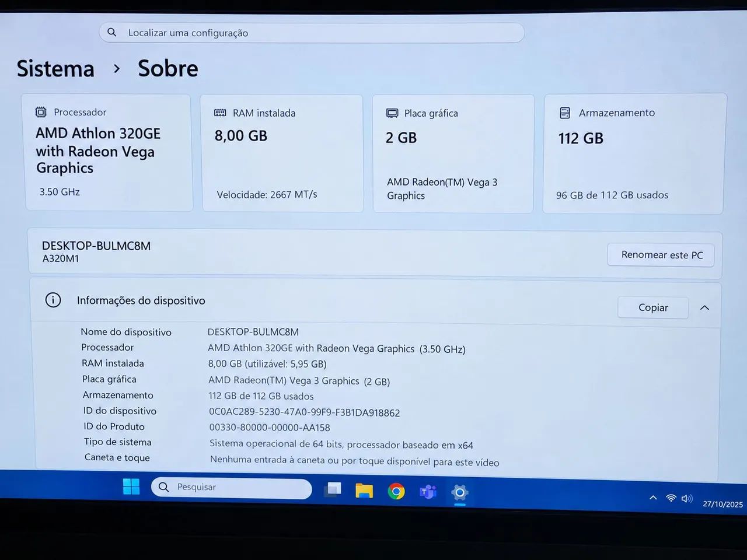The width and height of the screenshot is (747, 560).
Task: Click the taskbar Pesquisar search box
Action: (232, 488)
